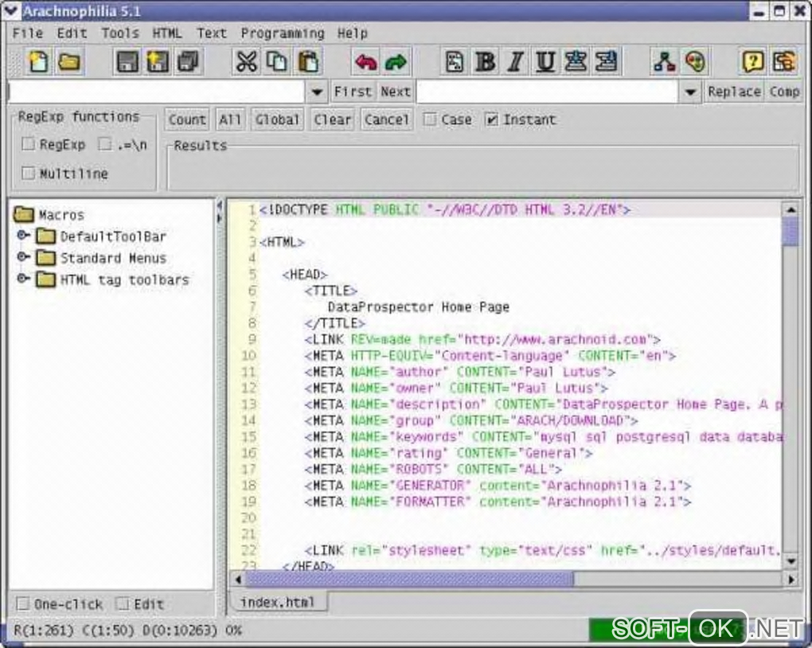Open the Text menu
The image size is (812, 648).
point(212,33)
